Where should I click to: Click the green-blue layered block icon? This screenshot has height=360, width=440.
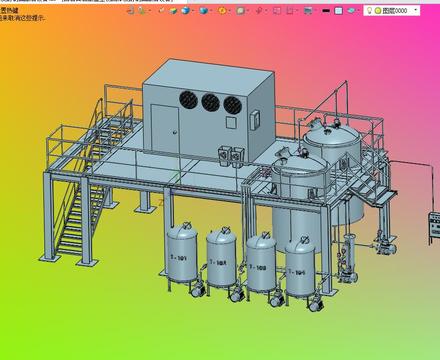click(173, 11)
